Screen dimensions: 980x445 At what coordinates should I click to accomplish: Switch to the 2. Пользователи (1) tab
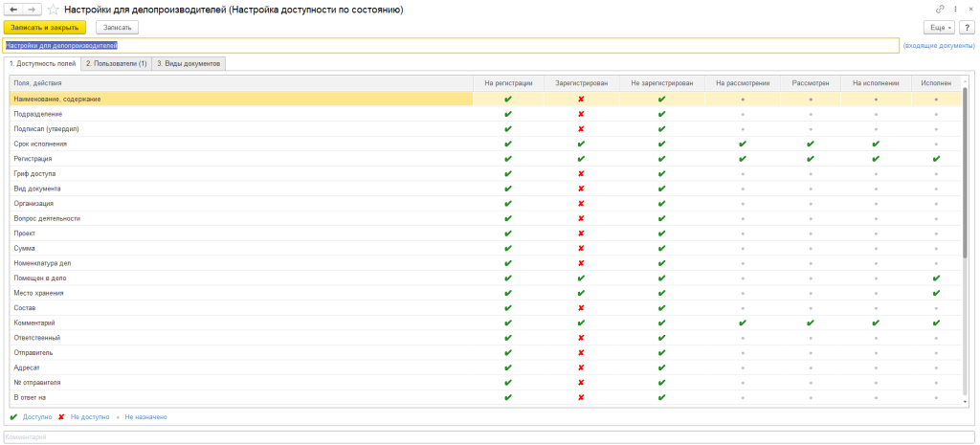click(116, 63)
